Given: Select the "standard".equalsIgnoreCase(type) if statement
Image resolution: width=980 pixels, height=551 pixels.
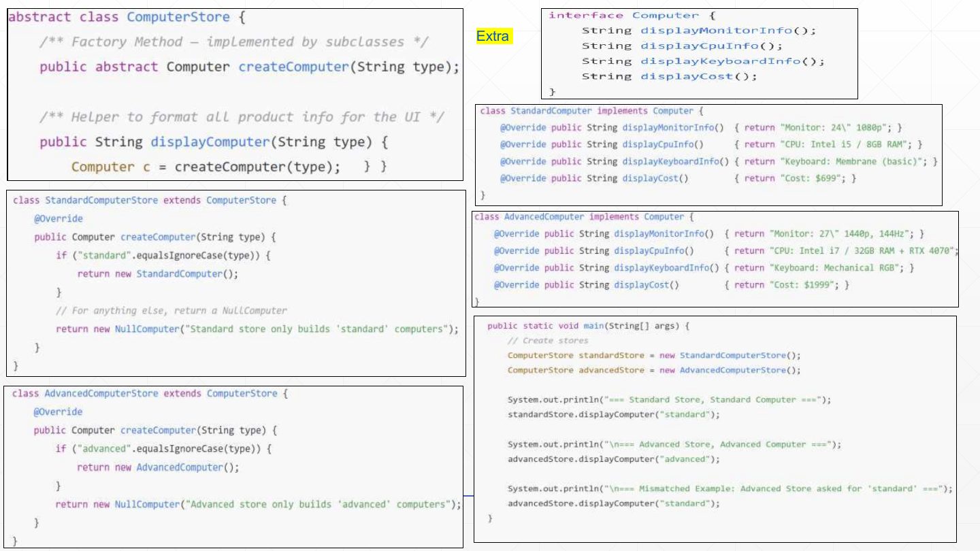Looking at the screenshot, I should point(164,256).
